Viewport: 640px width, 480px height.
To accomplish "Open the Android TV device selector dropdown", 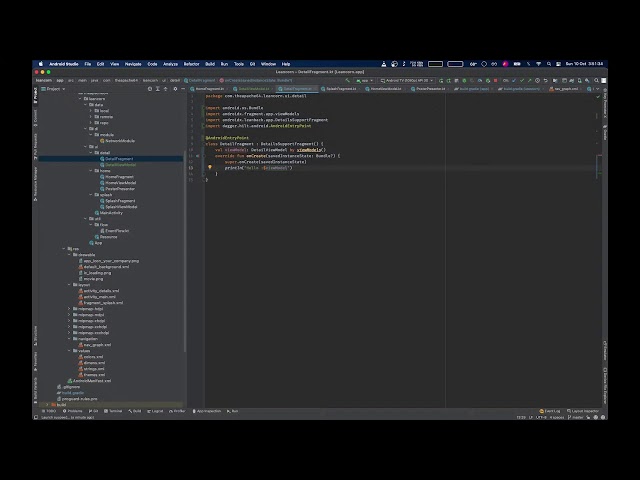I will pyautogui.click(x=407, y=80).
